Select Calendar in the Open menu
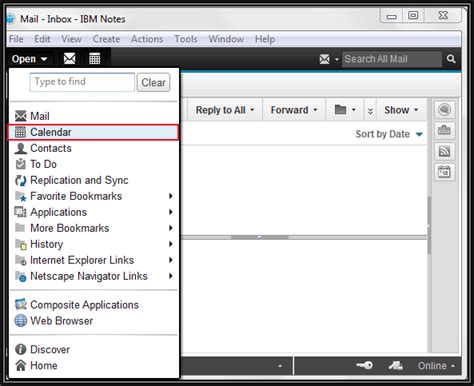Image resolution: width=474 pixels, height=386 pixels. pyautogui.click(x=94, y=132)
